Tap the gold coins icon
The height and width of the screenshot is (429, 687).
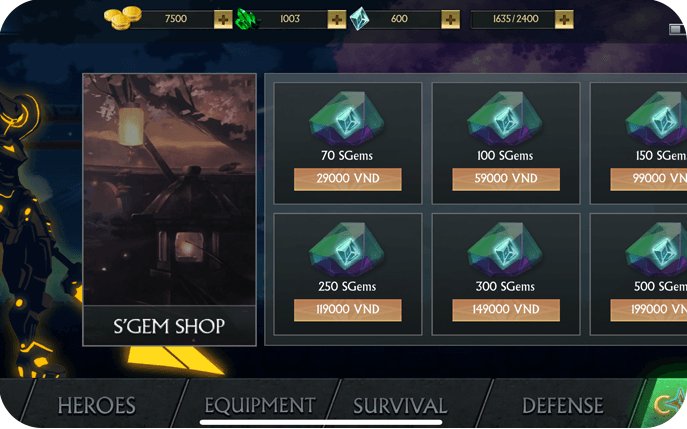[x=123, y=18]
